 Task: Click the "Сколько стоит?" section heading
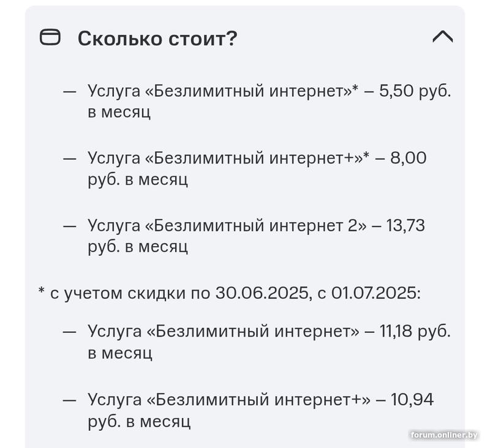point(157,39)
